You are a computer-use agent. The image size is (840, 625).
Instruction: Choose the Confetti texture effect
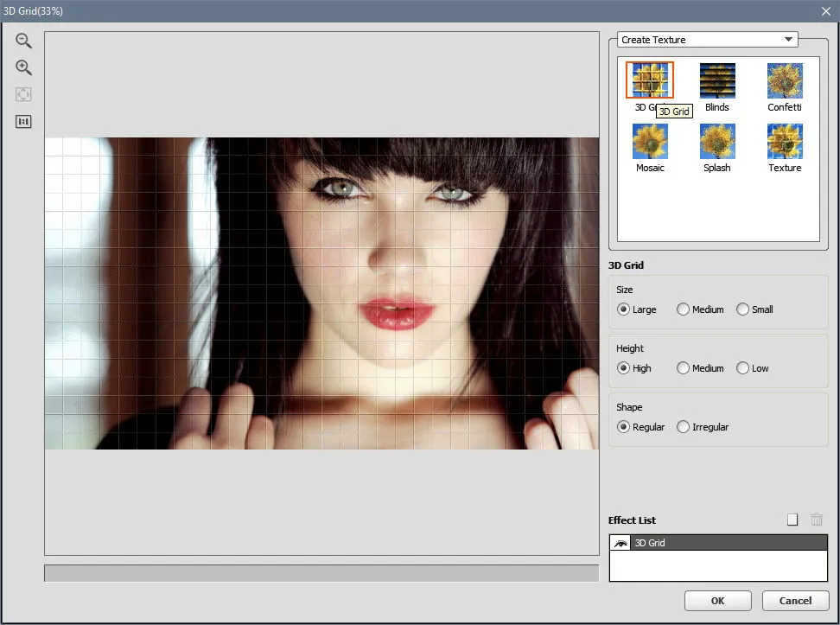pos(785,80)
